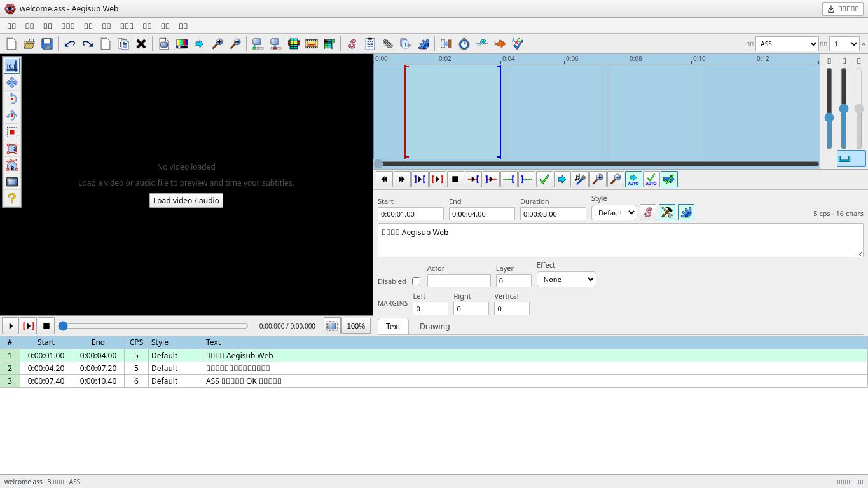Viewport: 868px width, 488px height.
Task: Open visual tools help question mark
Action: click(11, 198)
